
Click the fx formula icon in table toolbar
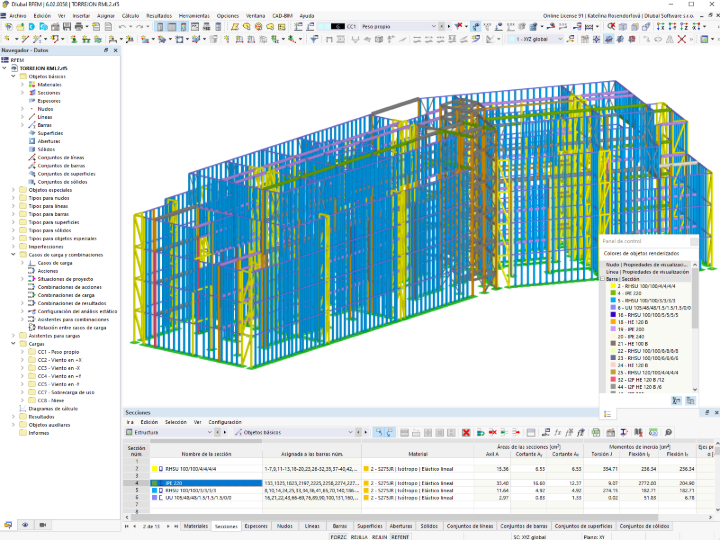click(557, 433)
